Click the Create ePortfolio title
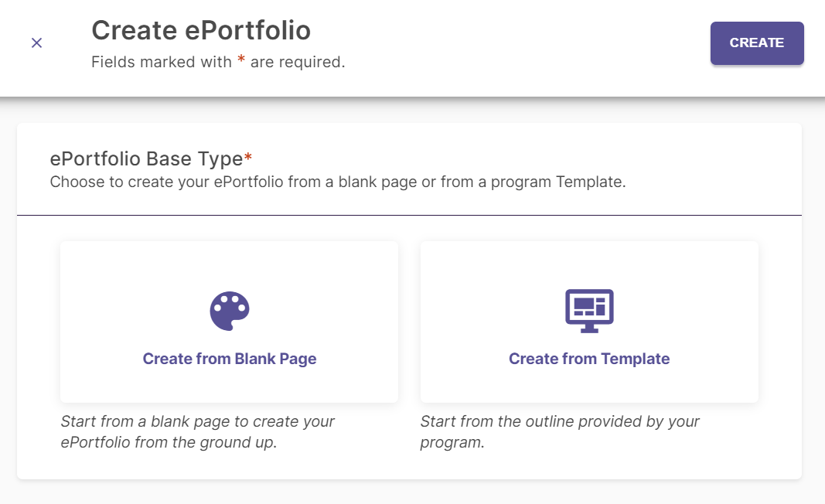Screen dimensions: 825x504 (x=201, y=30)
